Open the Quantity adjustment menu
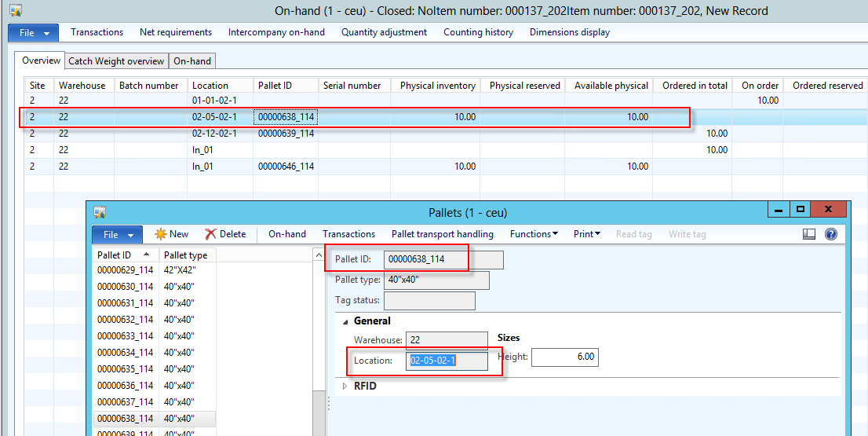This screenshot has height=436, width=868. (384, 32)
